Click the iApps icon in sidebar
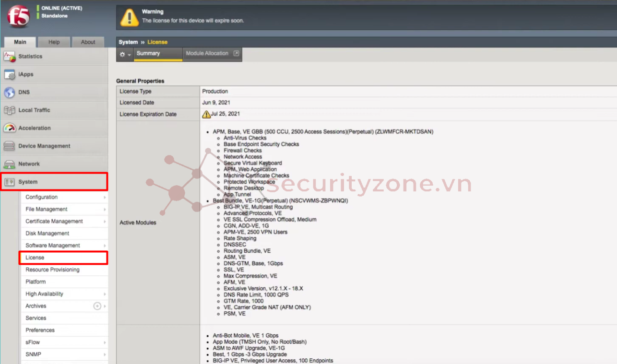 (x=10, y=74)
